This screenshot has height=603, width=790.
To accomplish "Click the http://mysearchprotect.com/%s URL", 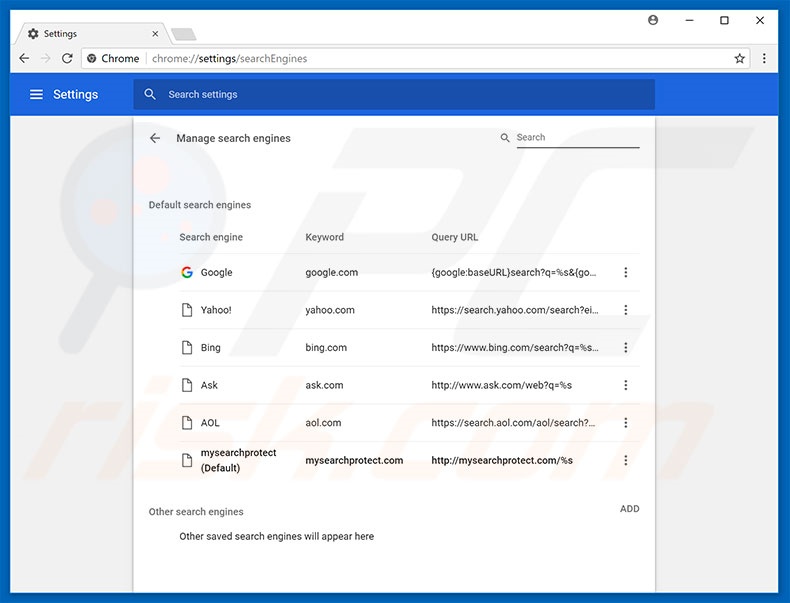I will 502,460.
